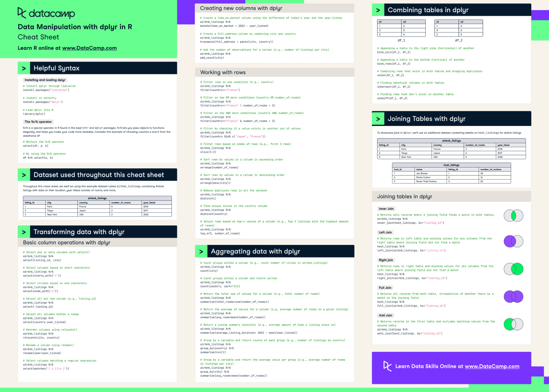This screenshot has width=549, height=392.
Task: Click the 'slice(1:3)' code line
Action: coord(208,152)
